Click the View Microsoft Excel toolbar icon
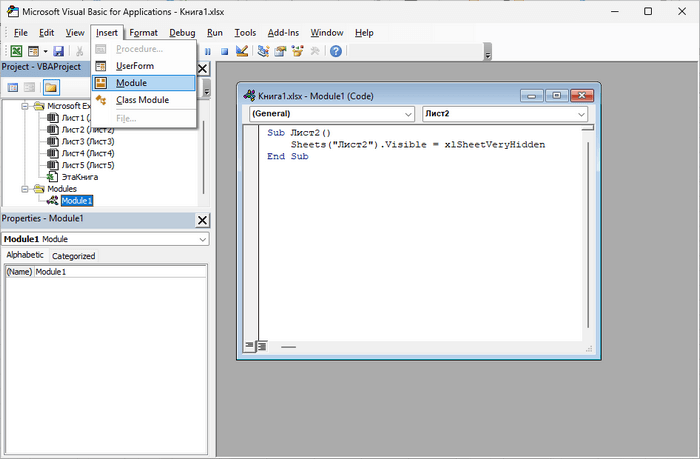 coord(17,51)
